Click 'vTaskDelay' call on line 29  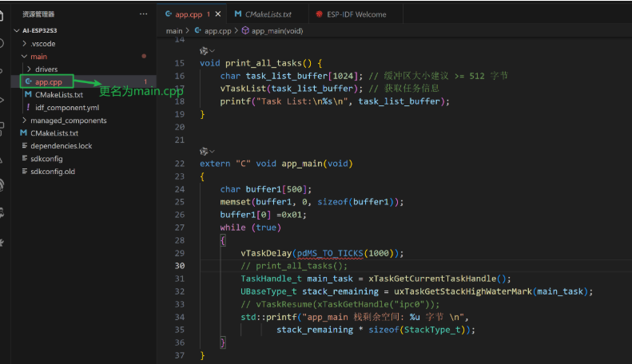pyautogui.click(x=266, y=253)
